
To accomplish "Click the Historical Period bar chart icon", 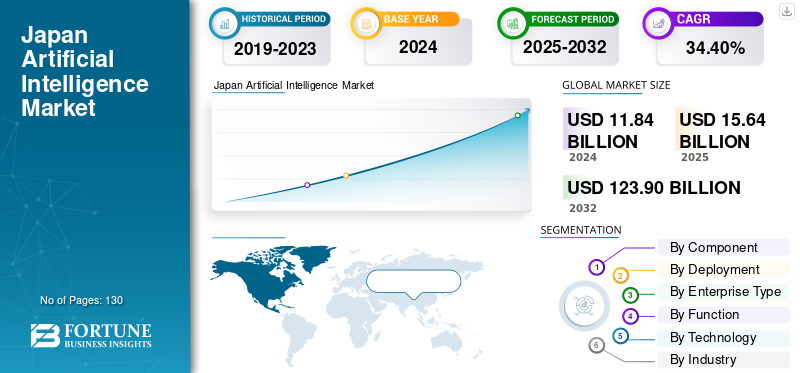I will click(224, 23).
